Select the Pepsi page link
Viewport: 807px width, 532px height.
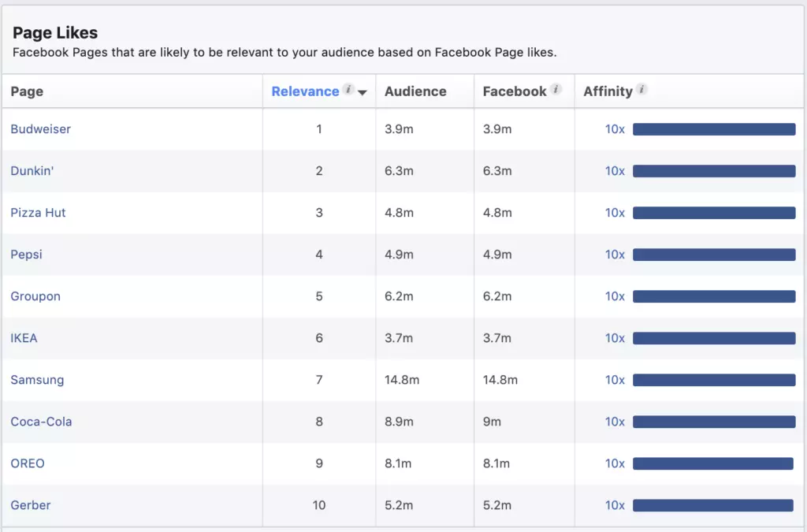pyautogui.click(x=26, y=255)
